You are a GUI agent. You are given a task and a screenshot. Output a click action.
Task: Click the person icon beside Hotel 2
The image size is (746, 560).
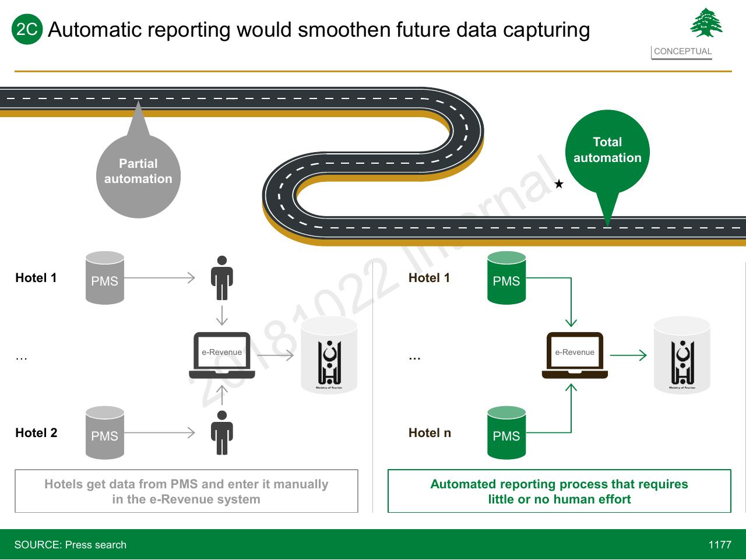pyautogui.click(x=221, y=433)
